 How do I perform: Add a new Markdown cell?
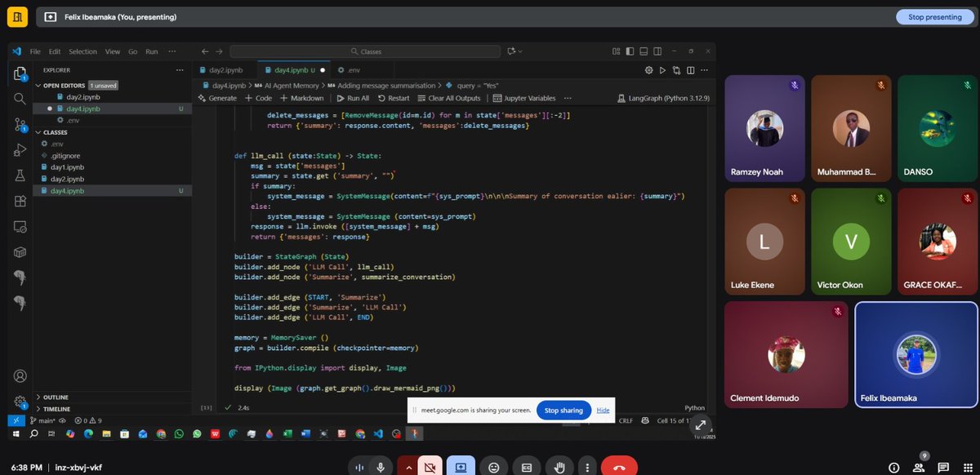pos(302,98)
